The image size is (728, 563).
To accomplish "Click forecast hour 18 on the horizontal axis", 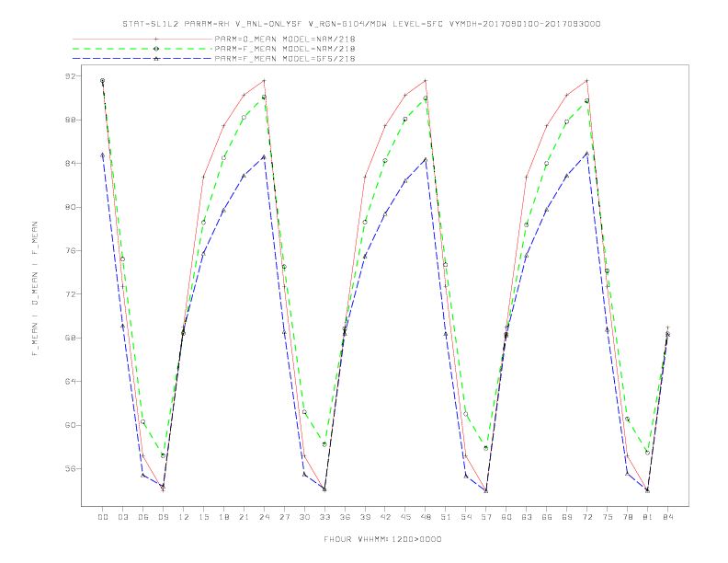I will click(x=223, y=517).
